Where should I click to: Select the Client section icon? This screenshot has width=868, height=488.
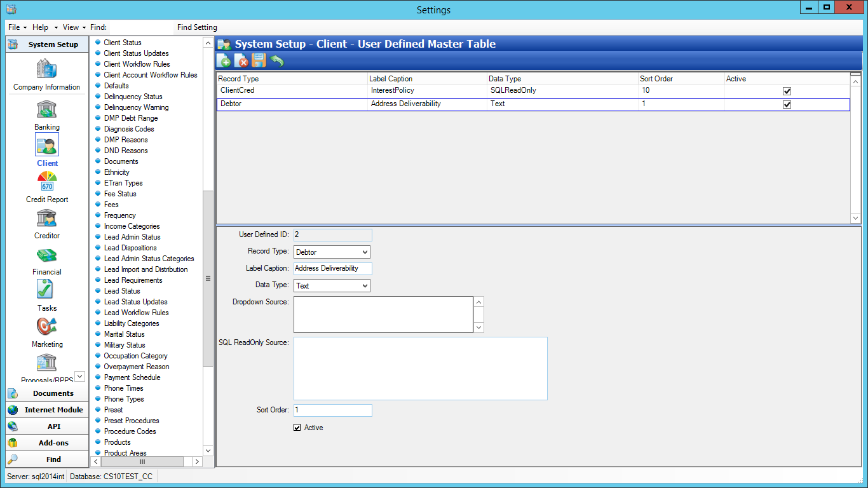[x=47, y=145]
